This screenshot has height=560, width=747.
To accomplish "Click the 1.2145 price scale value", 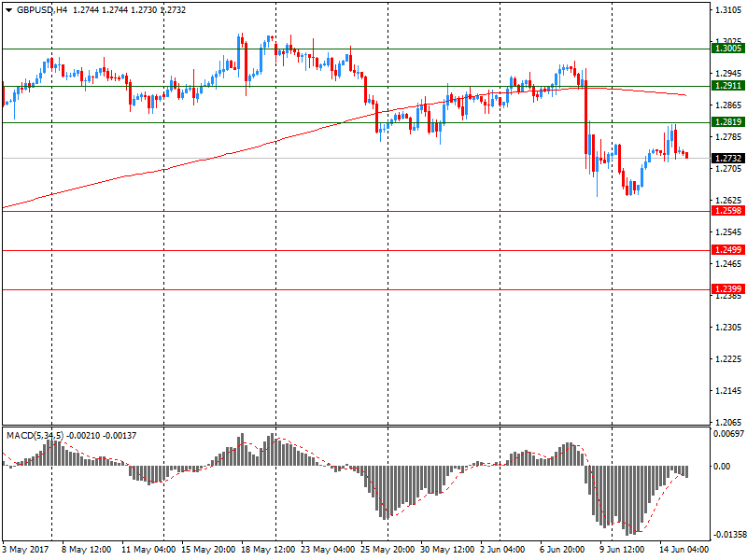I will click(728, 391).
